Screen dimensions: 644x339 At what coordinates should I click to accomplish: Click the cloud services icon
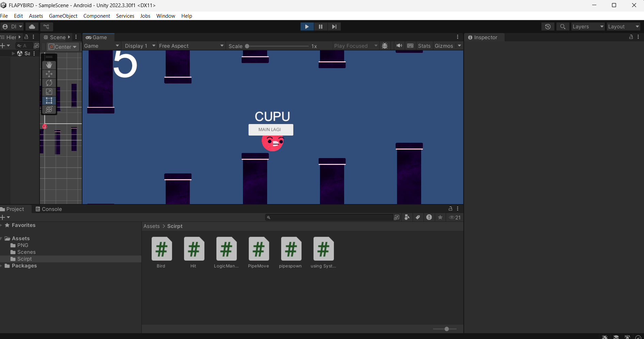(32, 27)
